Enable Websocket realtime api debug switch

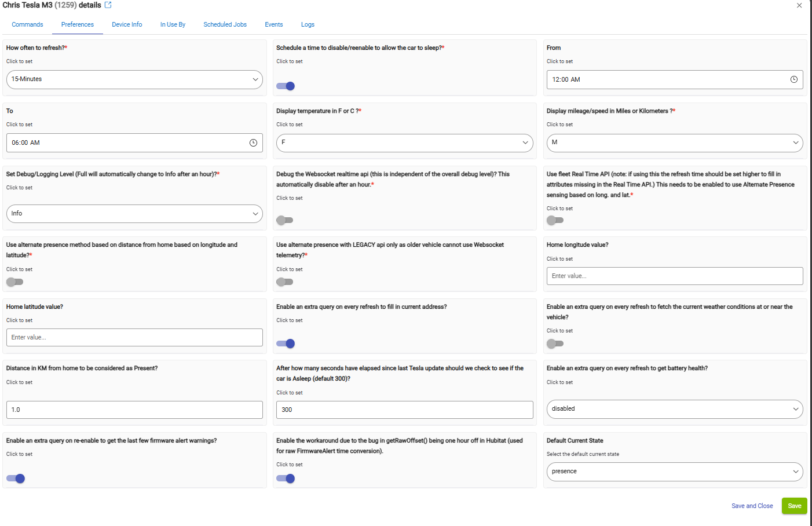tap(285, 220)
